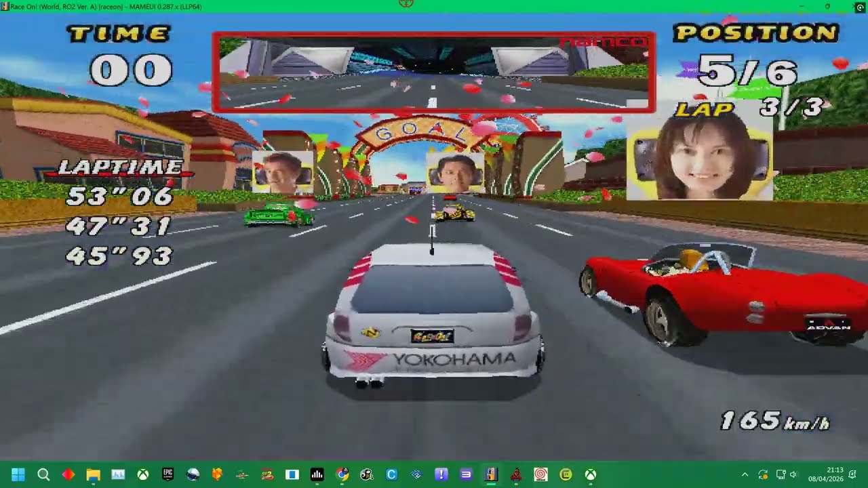Image resolution: width=868 pixels, height=488 pixels.
Task: Click the sync status tray icon
Action: [x=763, y=474]
